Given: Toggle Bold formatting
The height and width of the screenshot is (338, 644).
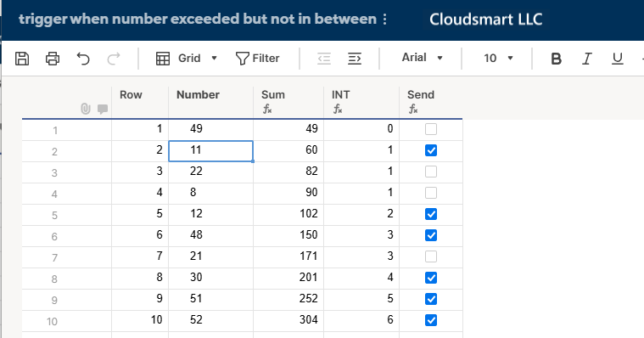Looking at the screenshot, I should tap(556, 59).
